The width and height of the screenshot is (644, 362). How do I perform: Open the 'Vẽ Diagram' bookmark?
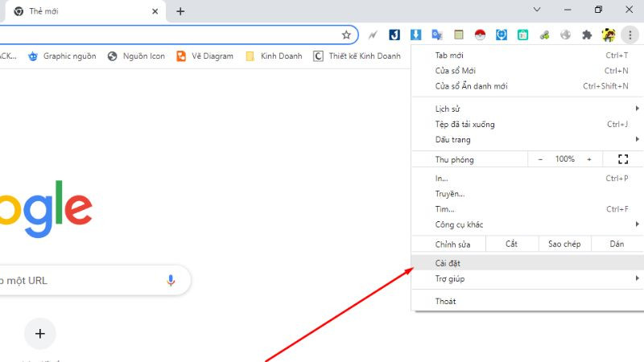[x=204, y=56]
